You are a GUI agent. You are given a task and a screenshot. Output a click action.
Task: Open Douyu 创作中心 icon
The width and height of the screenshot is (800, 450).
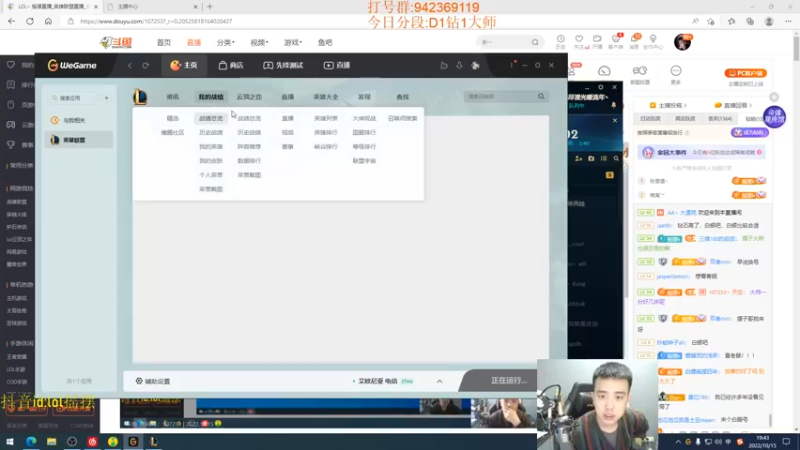coord(653,42)
